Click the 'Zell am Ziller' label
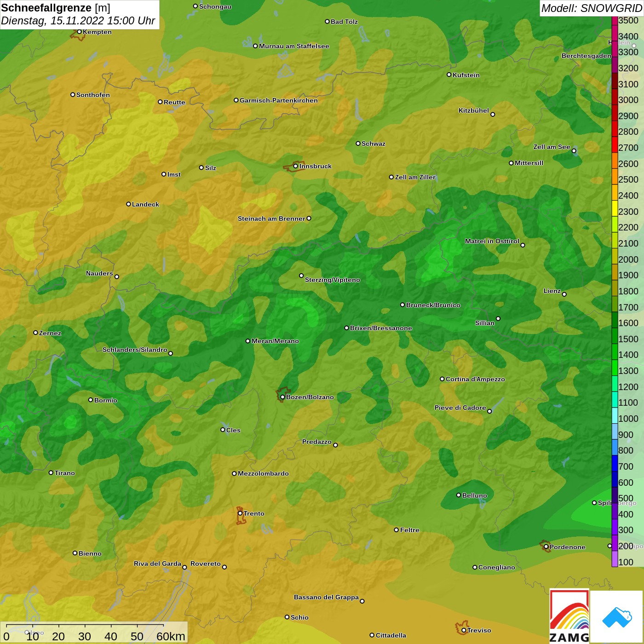This screenshot has height=644, width=644. click(x=415, y=177)
